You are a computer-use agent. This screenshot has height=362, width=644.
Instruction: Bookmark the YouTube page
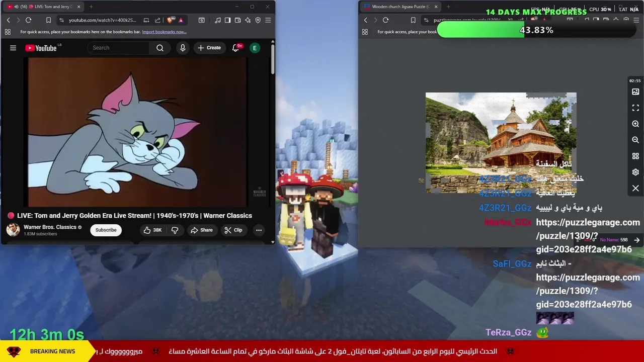(x=48, y=20)
